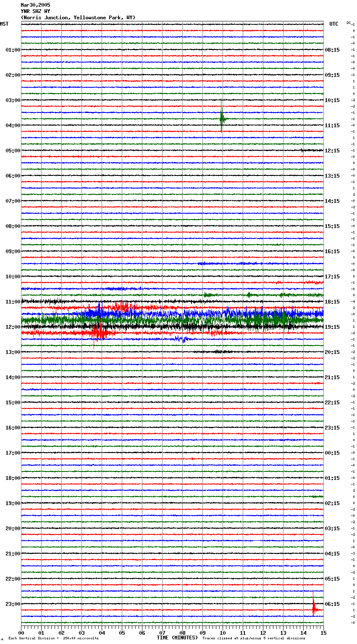The width and height of the screenshot is (357, 644).
Task: Select the 07:00 MST time label
Action: tap(13, 201)
